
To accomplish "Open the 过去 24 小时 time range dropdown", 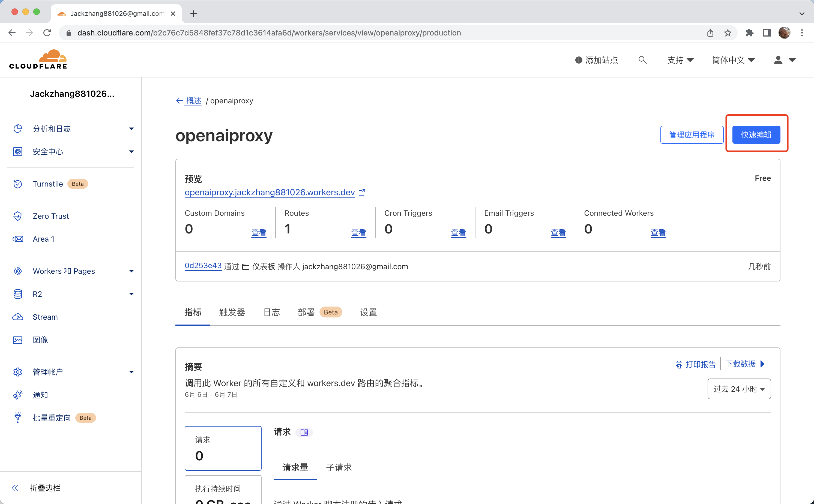I will (x=739, y=389).
